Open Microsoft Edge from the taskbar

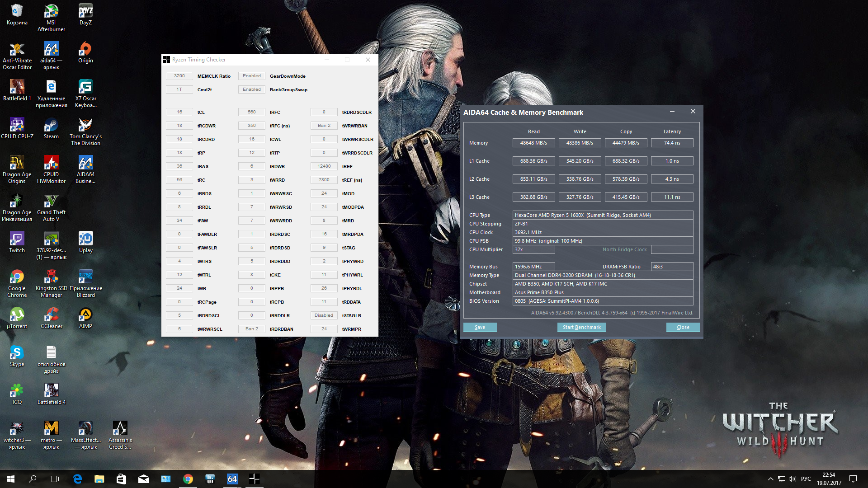pyautogui.click(x=77, y=479)
